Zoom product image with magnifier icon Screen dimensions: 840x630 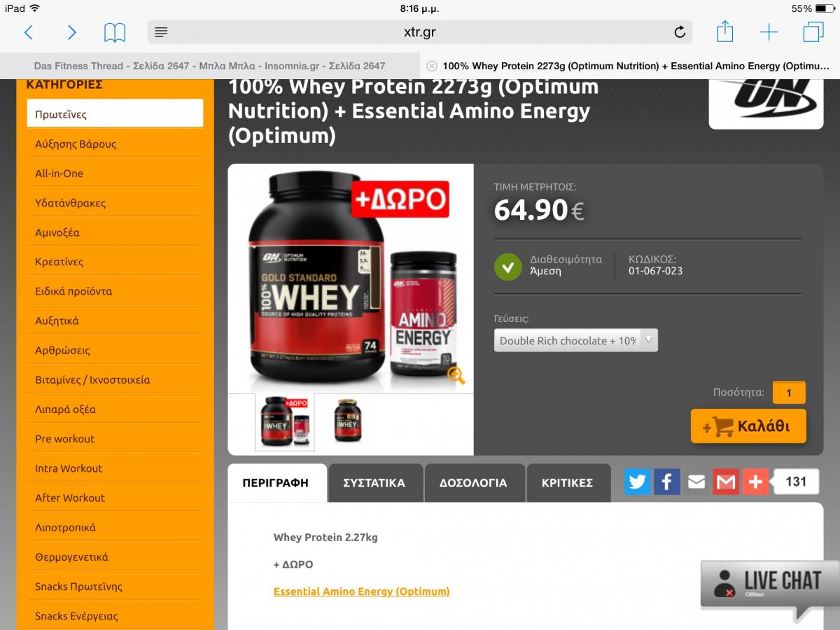(456, 376)
